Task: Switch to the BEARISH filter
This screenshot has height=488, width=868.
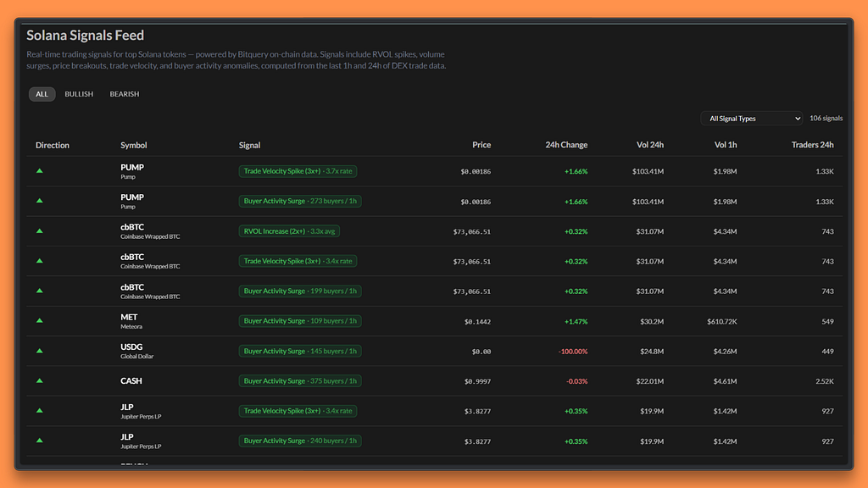Action: click(x=125, y=94)
